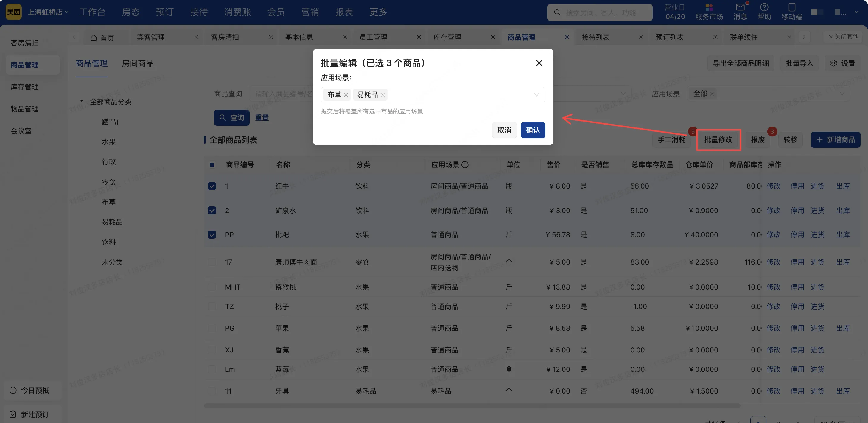Click the 设置 gear button
Image resolution: width=868 pixels, height=423 pixels.
(x=843, y=63)
